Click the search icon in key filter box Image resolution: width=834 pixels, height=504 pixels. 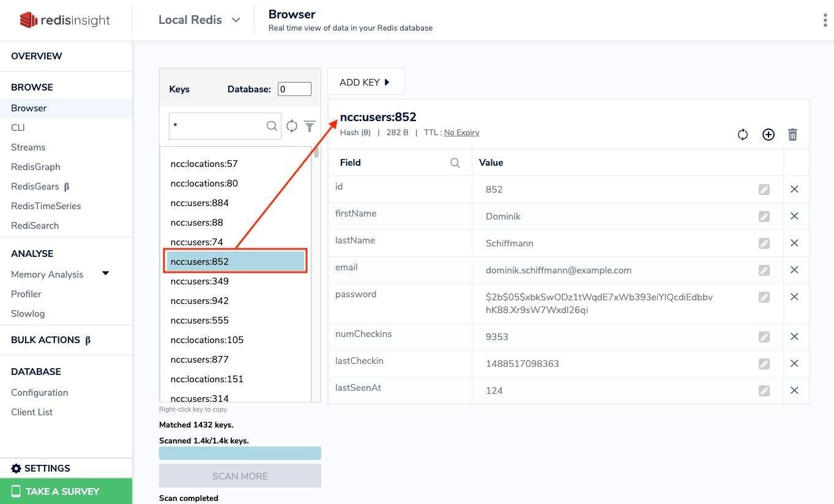[272, 126]
